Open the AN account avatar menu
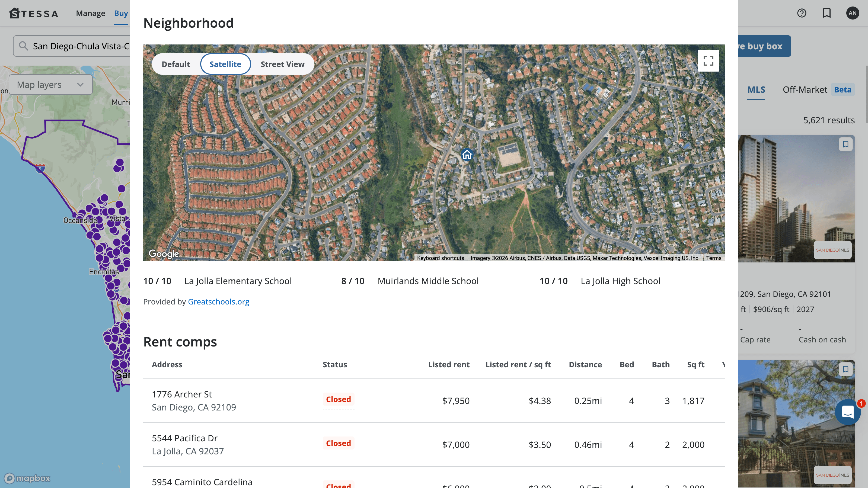The image size is (868, 488). click(852, 13)
